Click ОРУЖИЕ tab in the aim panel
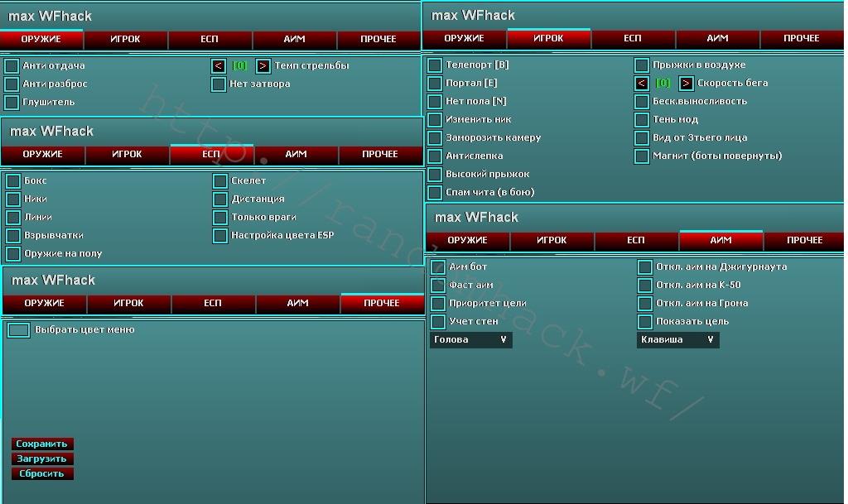Screen dimensions: 848x504 pos(468,240)
